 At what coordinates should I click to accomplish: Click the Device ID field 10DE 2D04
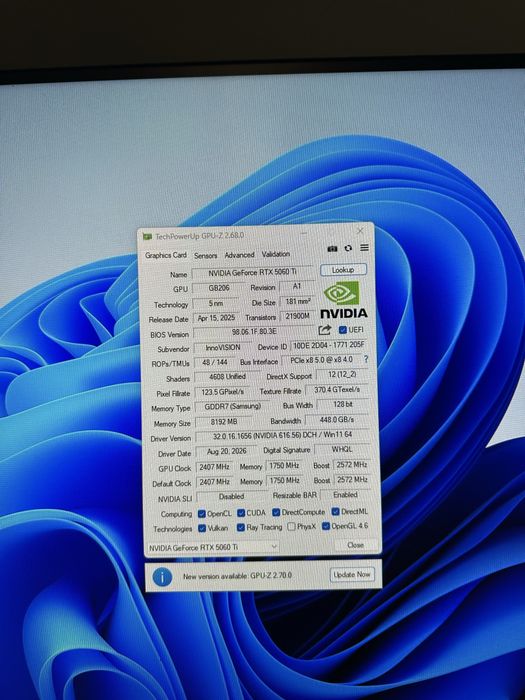click(329, 346)
